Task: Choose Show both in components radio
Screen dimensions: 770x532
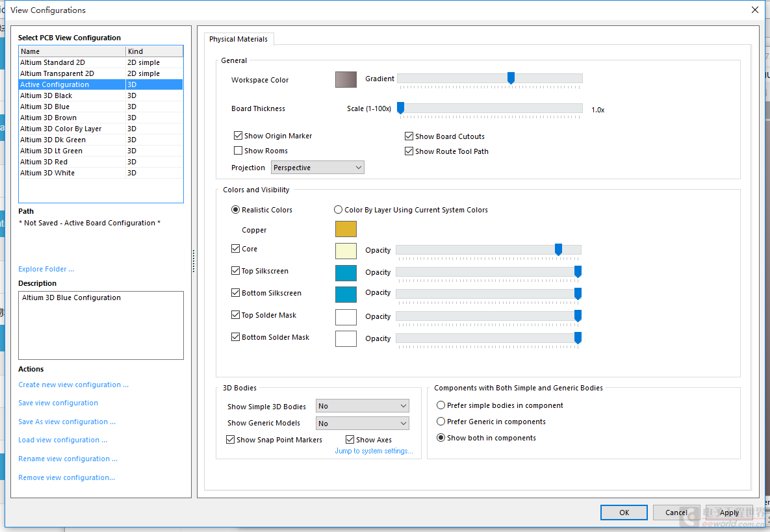Action: pos(441,437)
